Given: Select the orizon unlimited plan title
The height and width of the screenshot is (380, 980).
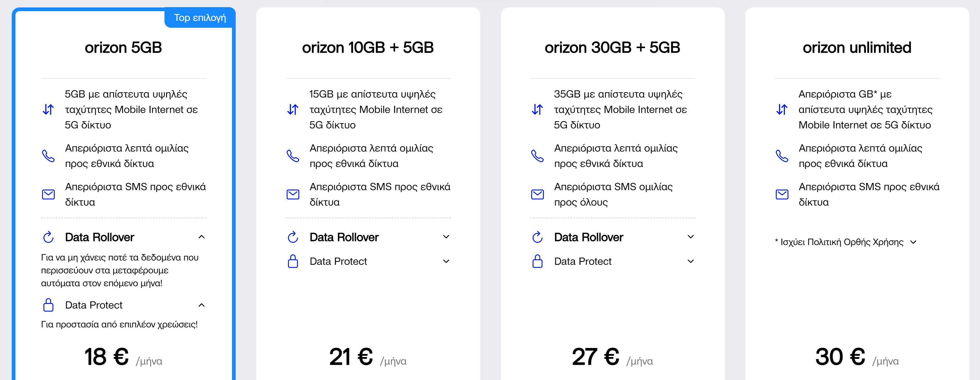Looking at the screenshot, I should [857, 48].
